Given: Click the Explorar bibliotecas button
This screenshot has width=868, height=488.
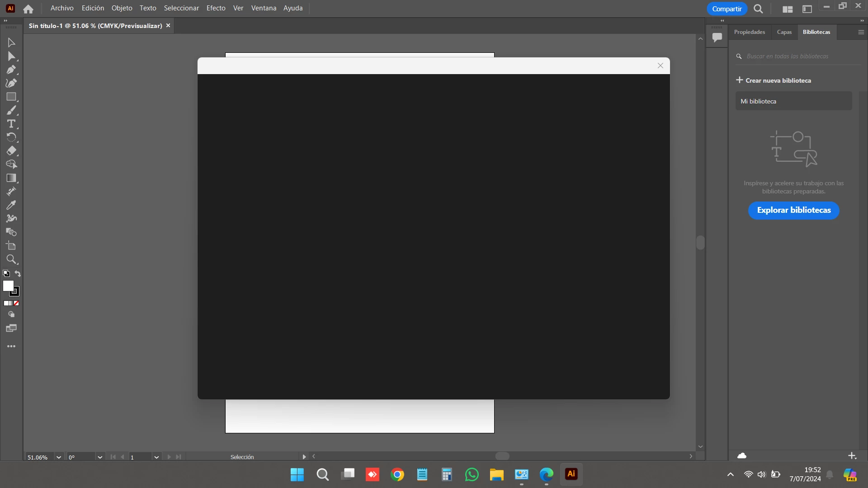Looking at the screenshot, I should pyautogui.click(x=793, y=210).
